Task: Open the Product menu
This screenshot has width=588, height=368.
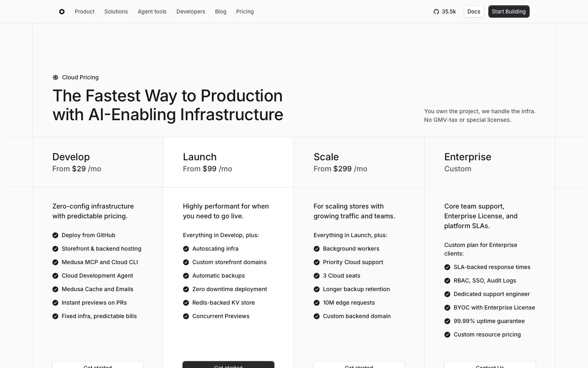Action: (x=85, y=11)
